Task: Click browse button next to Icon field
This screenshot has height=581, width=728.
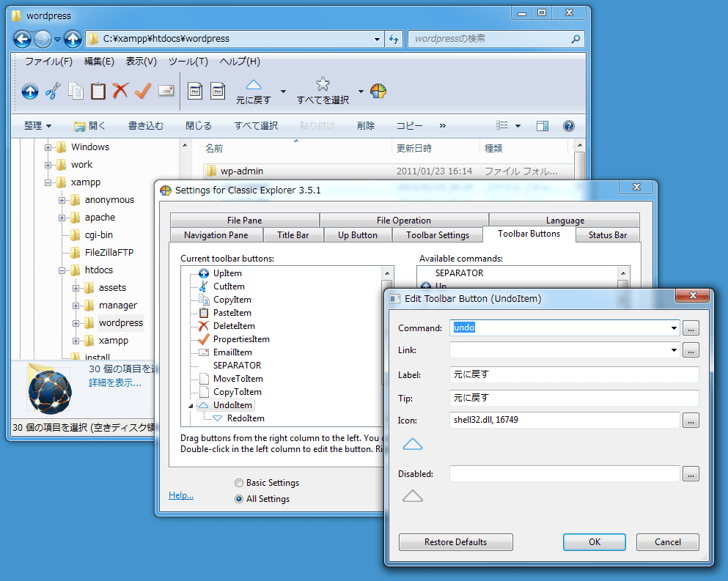Action: (x=691, y=421)
